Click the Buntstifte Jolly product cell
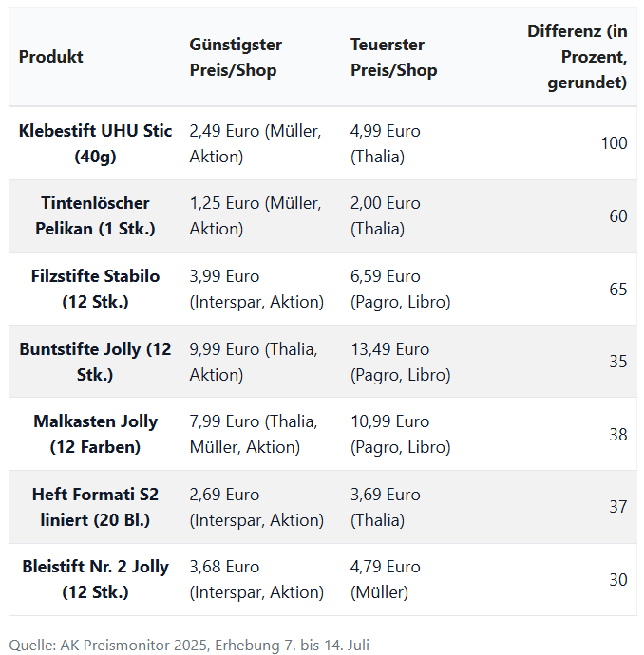Image resolution: width=644 pixels, height=655 pixels. (95, 362)
